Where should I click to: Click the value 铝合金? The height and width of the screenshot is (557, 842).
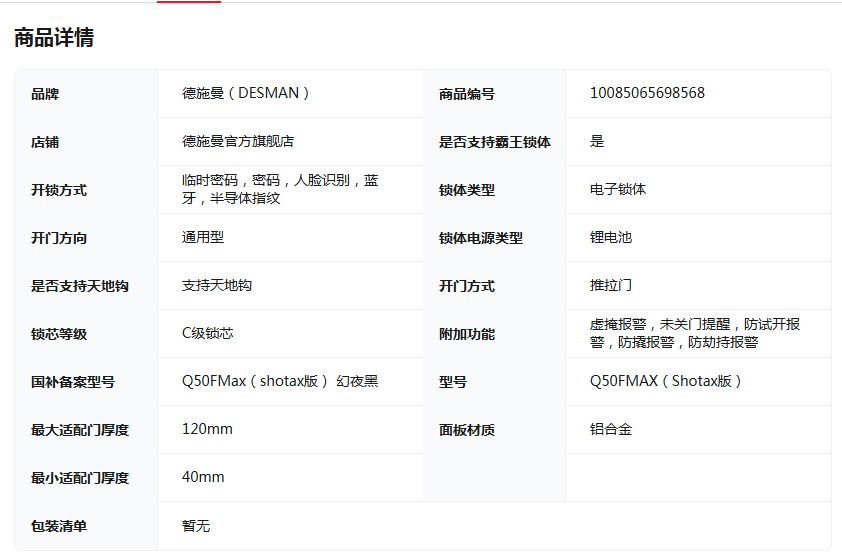pyautogui.click(x=611, y=429)
